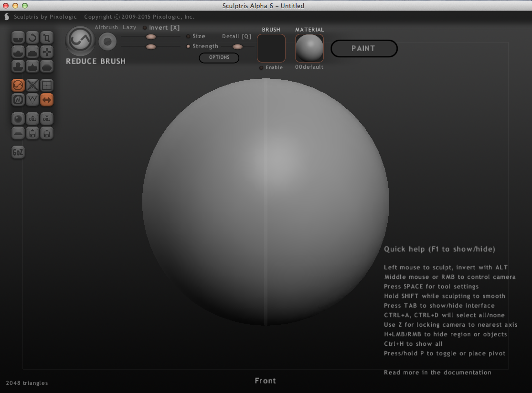Image resolution: width=532 pixels, height=393 pixels.
Task: Open the BRUSH texture slot
Action: [271, 48]
